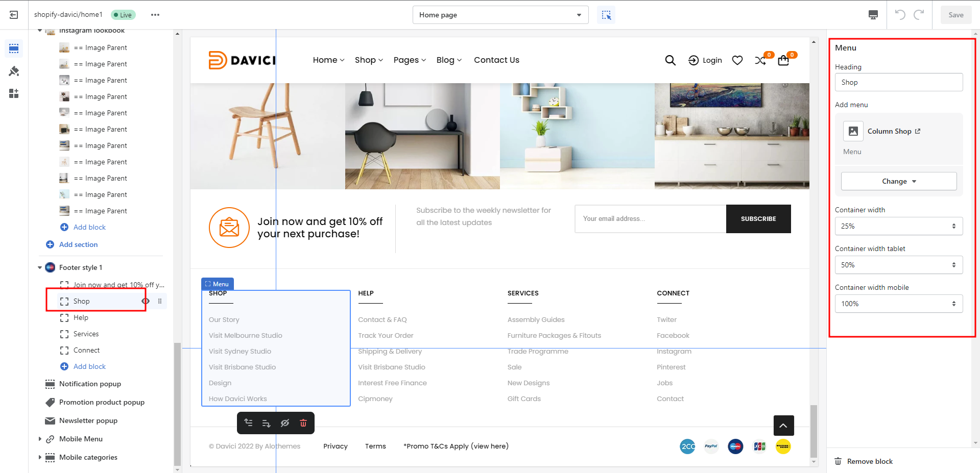980x473 pixels.
Task: Expand the Mobile Menu section
Action: tap(40, 439)
